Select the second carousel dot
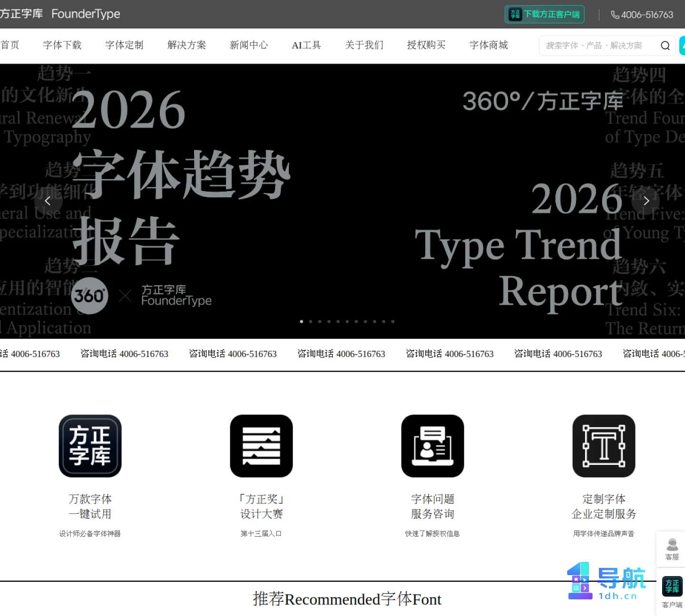 coord(311,322)
